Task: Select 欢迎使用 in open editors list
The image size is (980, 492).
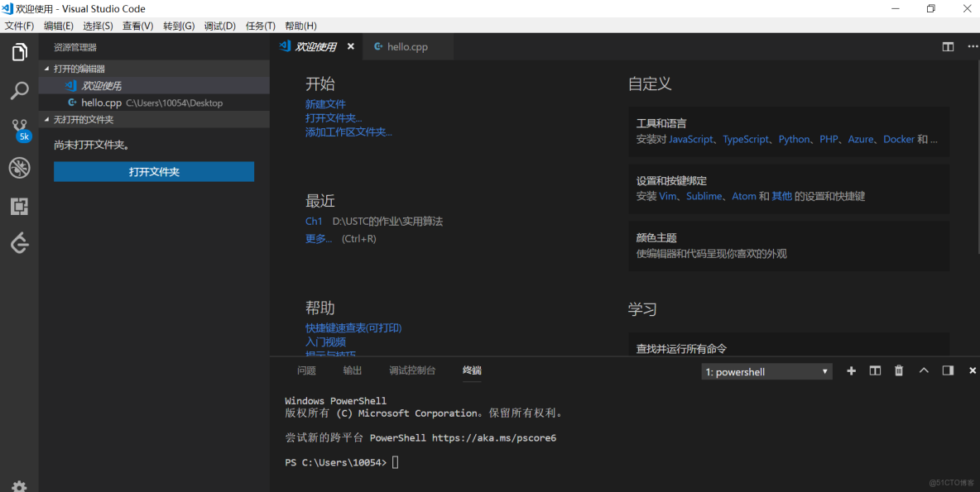Action: [x=155, y=85]
